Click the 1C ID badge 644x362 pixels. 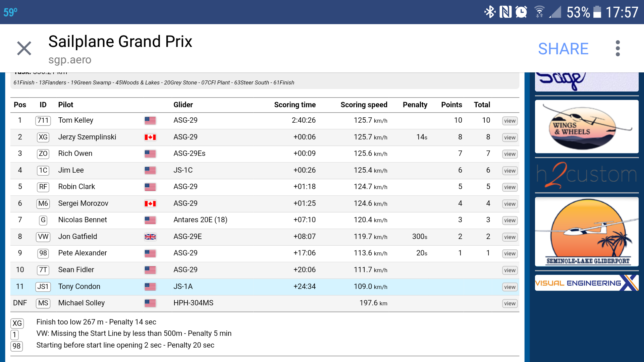(43, 170)
